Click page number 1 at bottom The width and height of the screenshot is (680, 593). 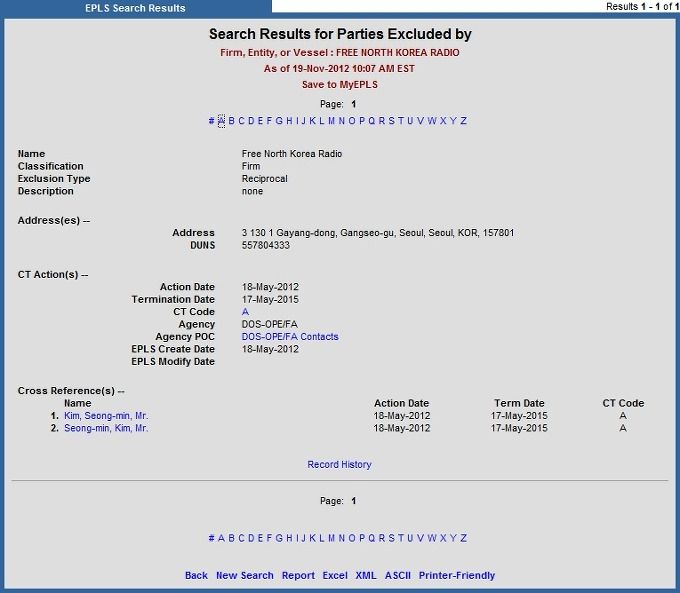point(353,501)
